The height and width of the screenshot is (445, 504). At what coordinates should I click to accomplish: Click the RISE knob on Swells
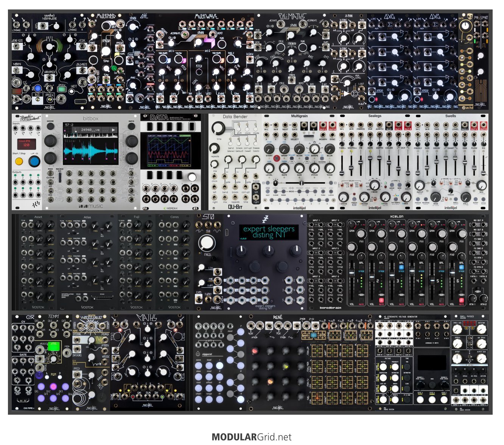point(436,197)
